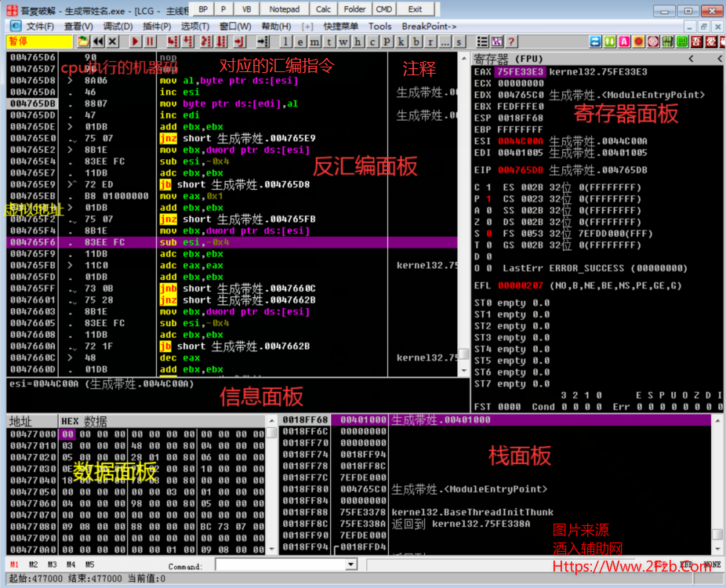This screenshot has width=726, height=588.
Task: Expand the Command combo box dropdown arrow
Action: tap(350, 564)
